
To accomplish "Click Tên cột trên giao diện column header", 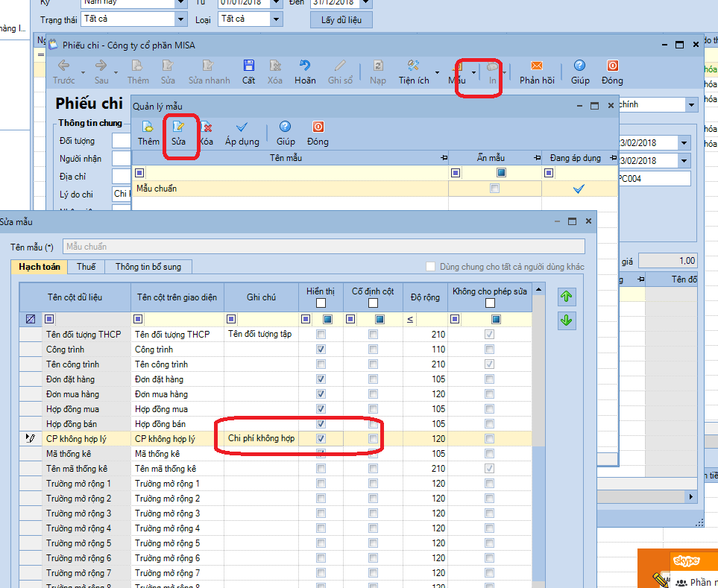I will tap(177, 297).
